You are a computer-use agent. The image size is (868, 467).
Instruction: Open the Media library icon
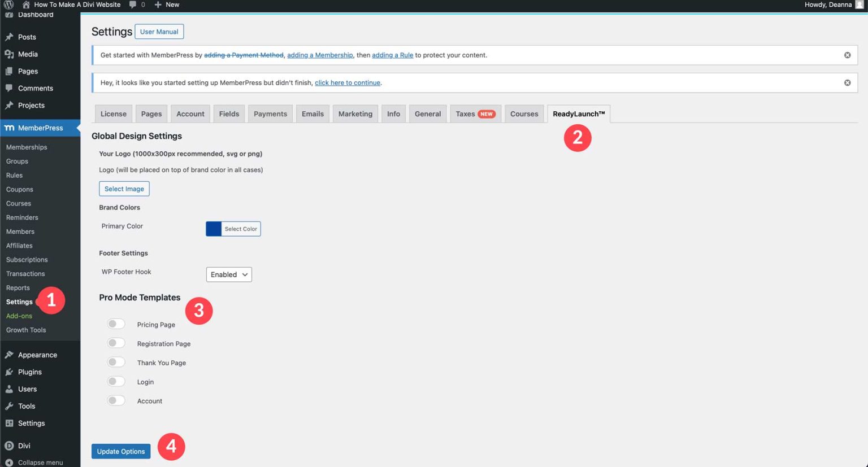pos(9,54)
